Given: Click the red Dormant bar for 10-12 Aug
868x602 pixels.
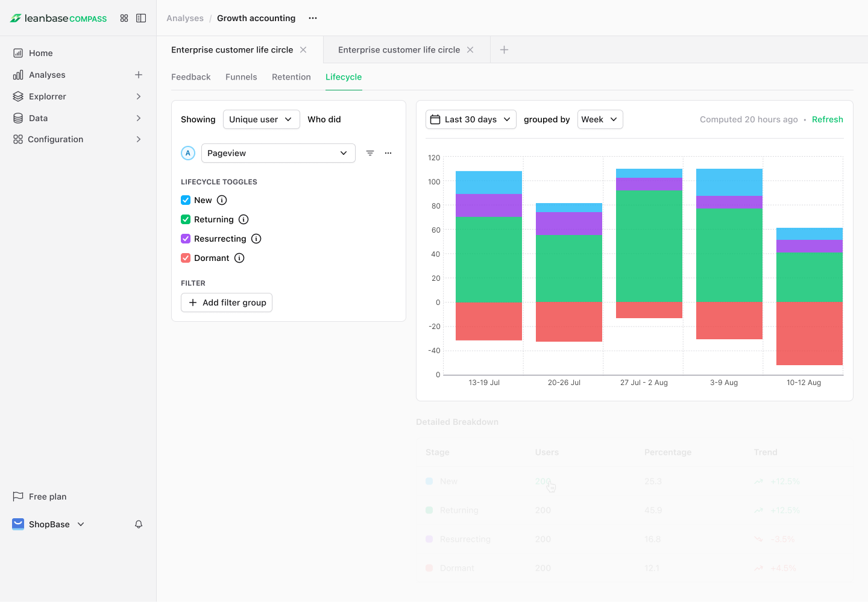Looking at the screenshot, I should point(809,333).
